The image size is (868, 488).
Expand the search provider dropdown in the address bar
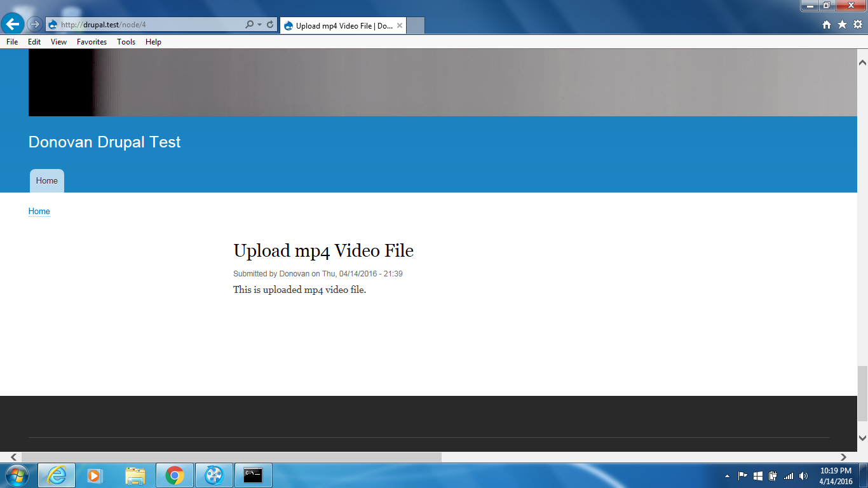click(261, 25)
